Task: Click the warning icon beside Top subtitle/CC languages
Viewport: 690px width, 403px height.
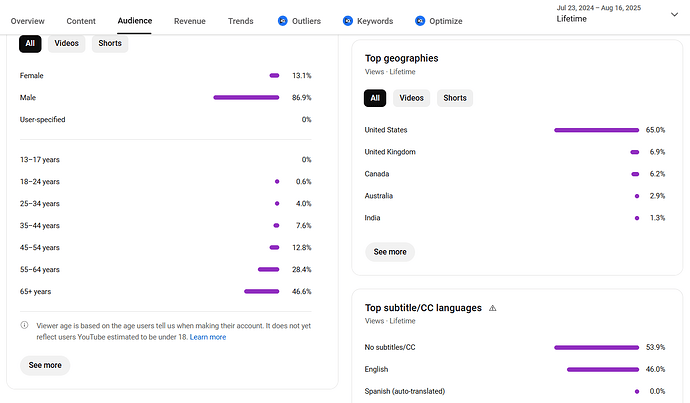Action: 493,308
